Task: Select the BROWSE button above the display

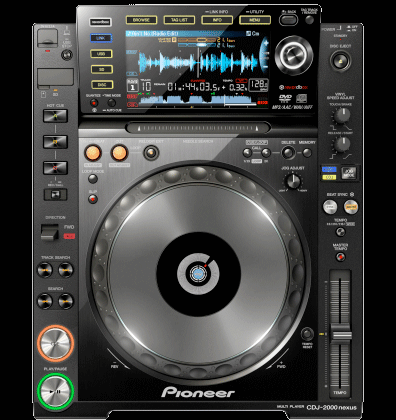Action: click(141, 20)
